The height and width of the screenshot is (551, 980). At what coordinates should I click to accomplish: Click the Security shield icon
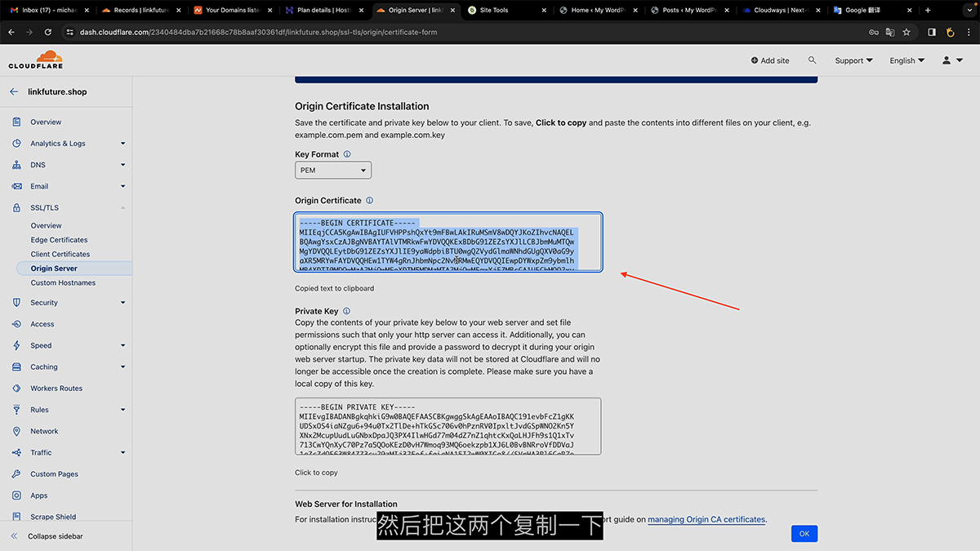tap(16, 302)
